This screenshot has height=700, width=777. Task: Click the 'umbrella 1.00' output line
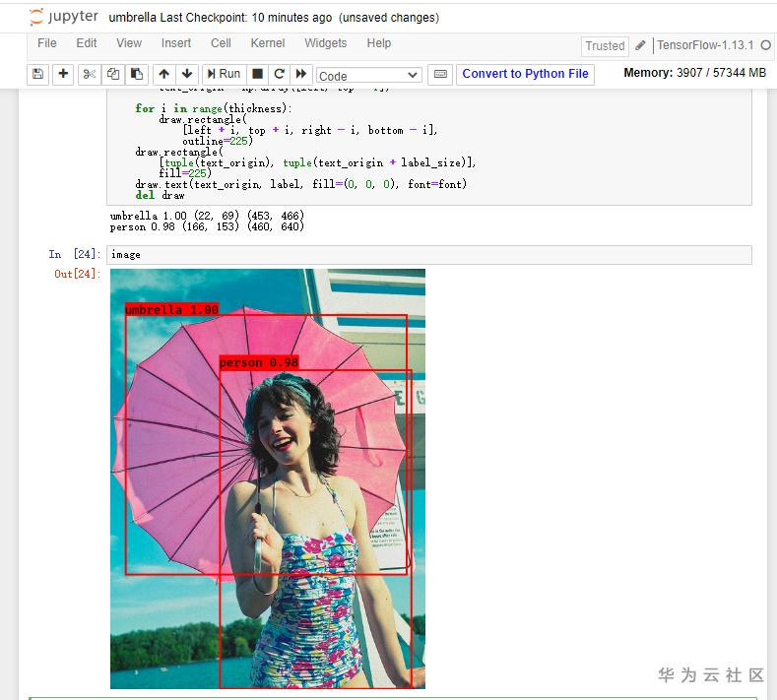(x=207, y=216)
